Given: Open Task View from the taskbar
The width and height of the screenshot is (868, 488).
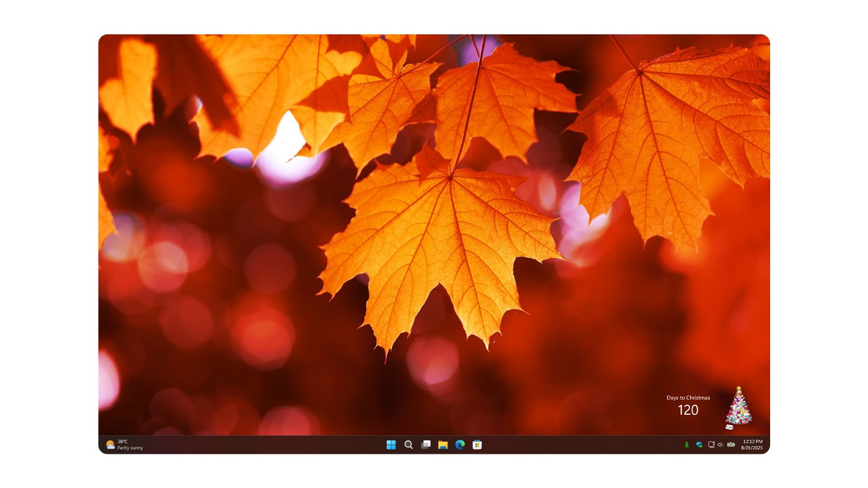Looking at the screenshot, I should (x=425, y=445).
